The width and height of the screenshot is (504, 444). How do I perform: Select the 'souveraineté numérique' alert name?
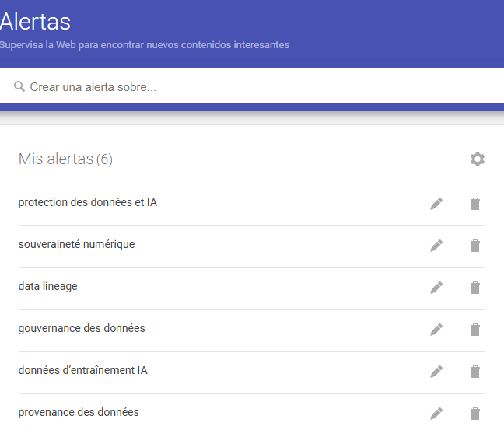click(76, 244)
